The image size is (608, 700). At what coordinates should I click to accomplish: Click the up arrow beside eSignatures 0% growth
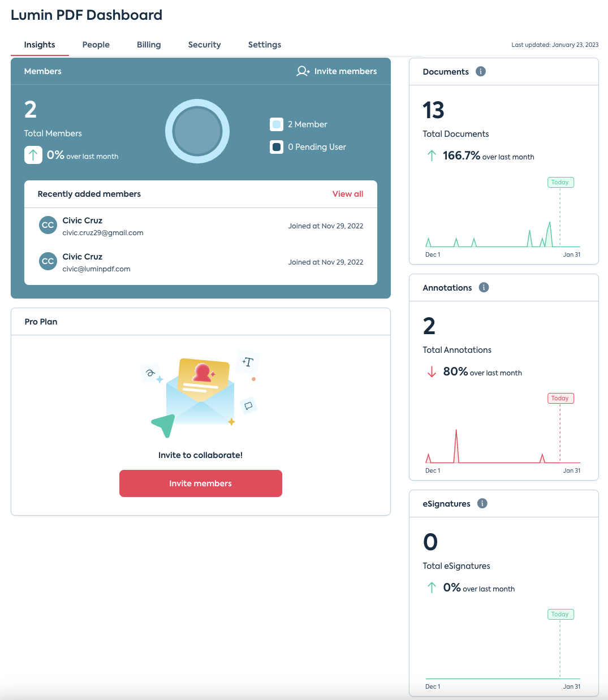point(432,587)
